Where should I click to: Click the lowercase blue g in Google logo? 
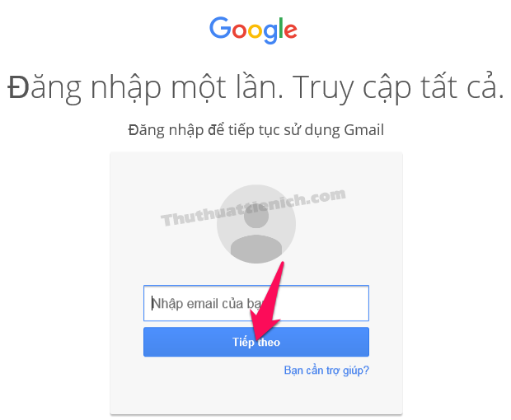(x=270, y=34)
